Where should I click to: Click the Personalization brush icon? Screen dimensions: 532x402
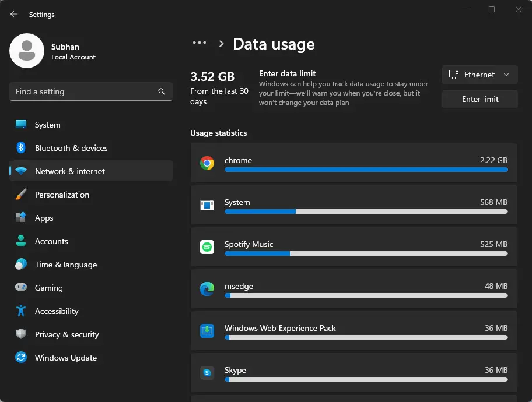tap(22, 195)
